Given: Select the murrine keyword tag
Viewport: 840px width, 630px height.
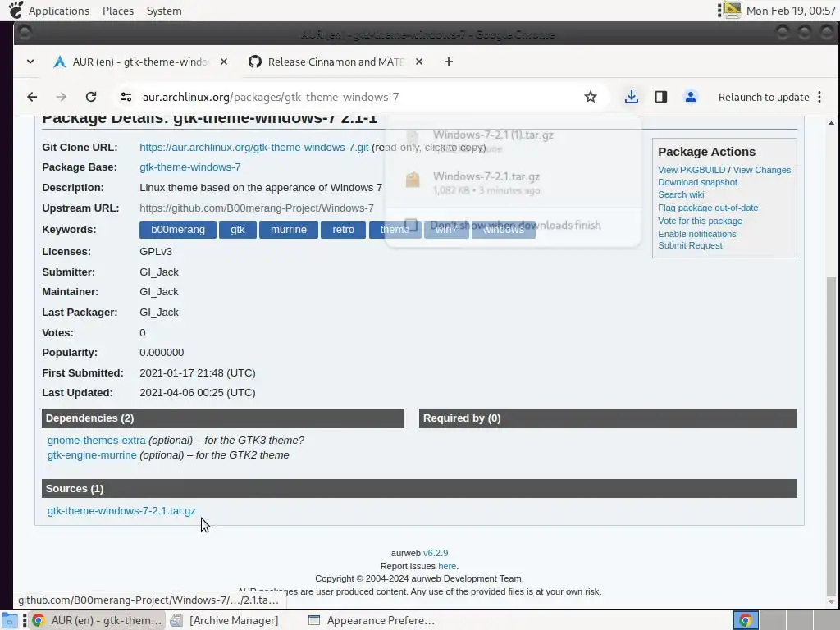Looking at the screenshot, I should [x=289, y=230].
